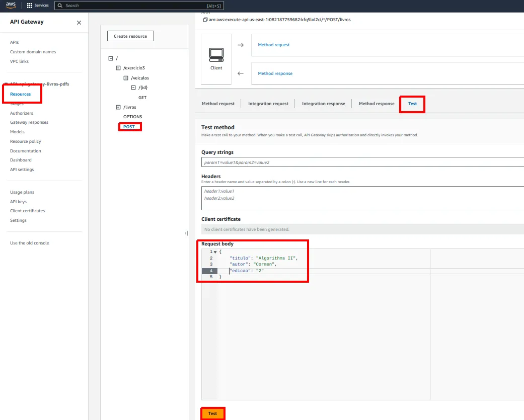Select the OPTIONS method under /livros

tap(133, 117)
